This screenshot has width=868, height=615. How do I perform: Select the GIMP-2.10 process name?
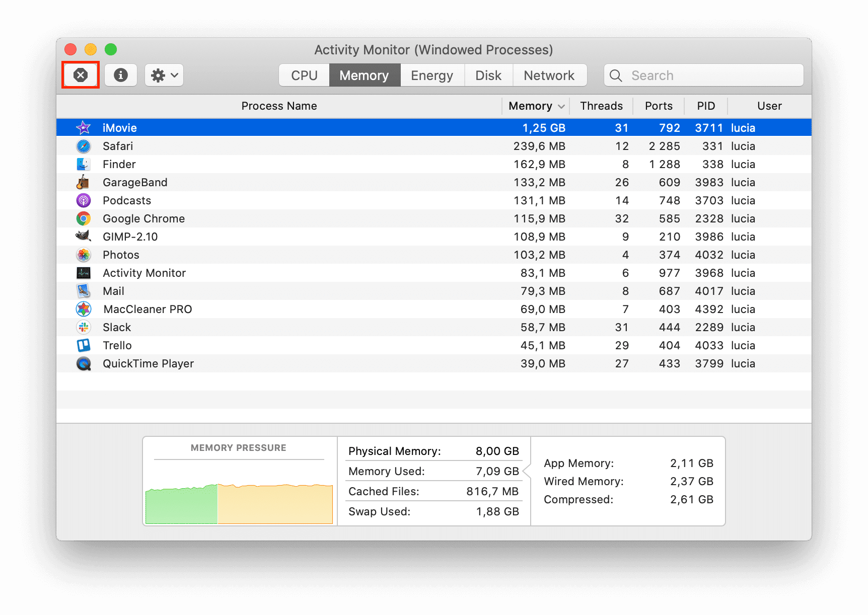[x=130, y=237]
